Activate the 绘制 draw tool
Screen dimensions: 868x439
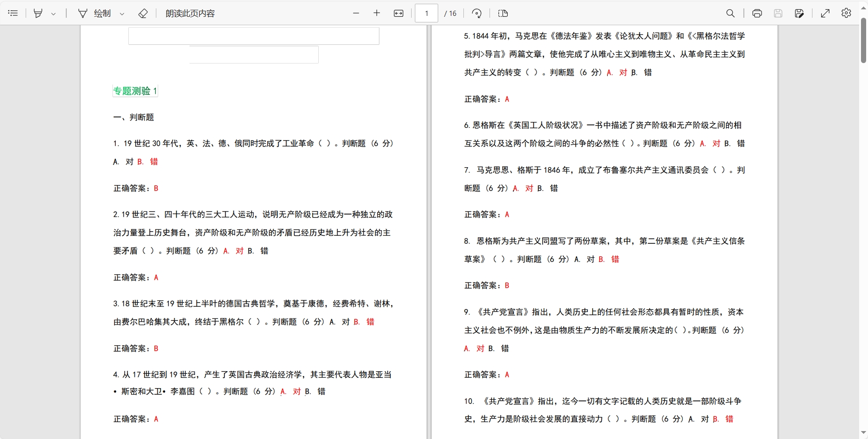[95, 13]
